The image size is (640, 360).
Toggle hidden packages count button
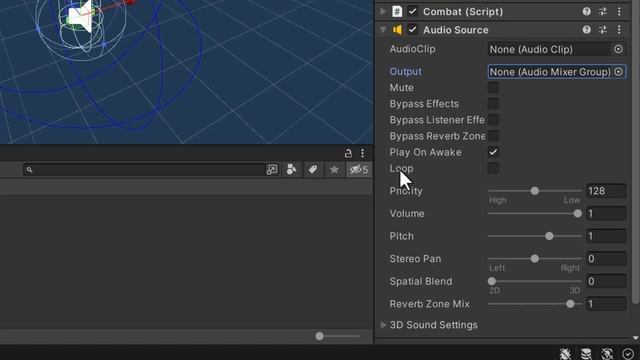[359, 169]
